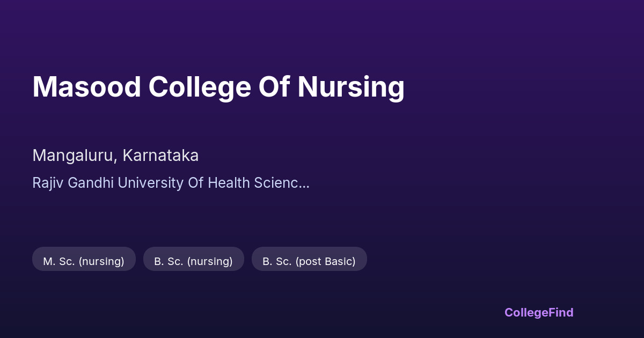Image resolution: width=644 pixels, height=338 pixels.
Task: Choose the B. Sc. (nursing) course tag
Action: [193, 261]
